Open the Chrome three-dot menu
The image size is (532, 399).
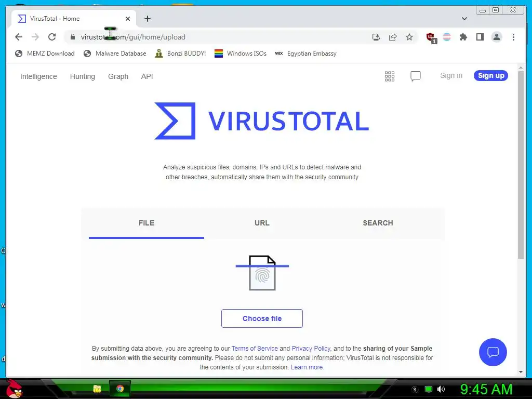(x=513, y=37)
